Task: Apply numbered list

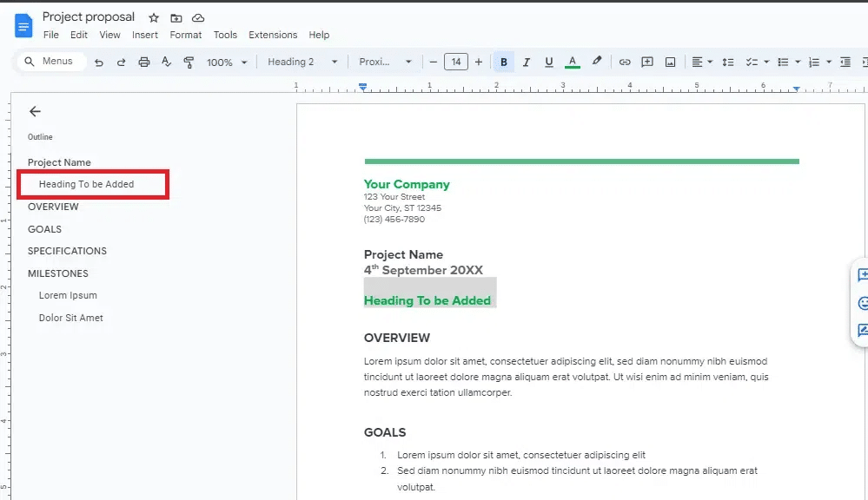Action: 814,62
